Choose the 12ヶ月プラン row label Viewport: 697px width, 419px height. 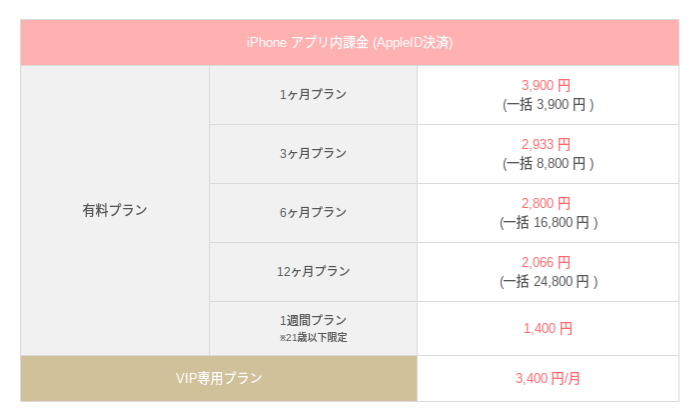313,271
